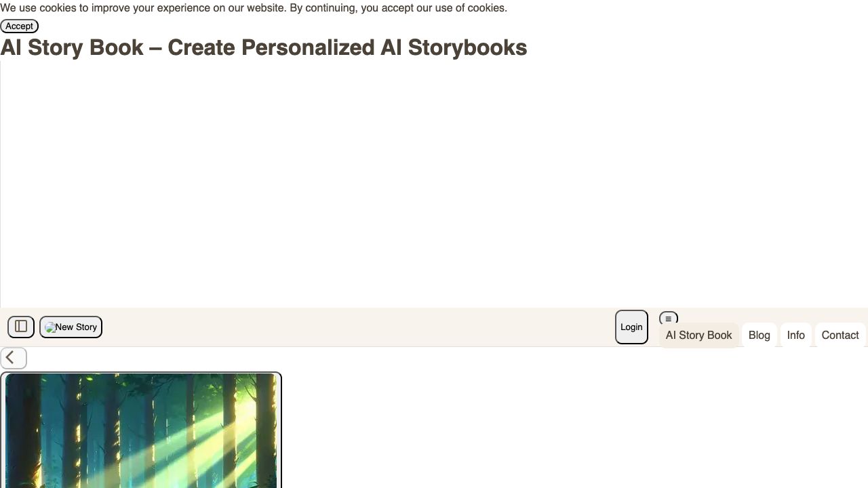The height and width of the screenshot is (488, 868).
Task: Switch to the AI Story Book tab
Action: pos(698,335)
